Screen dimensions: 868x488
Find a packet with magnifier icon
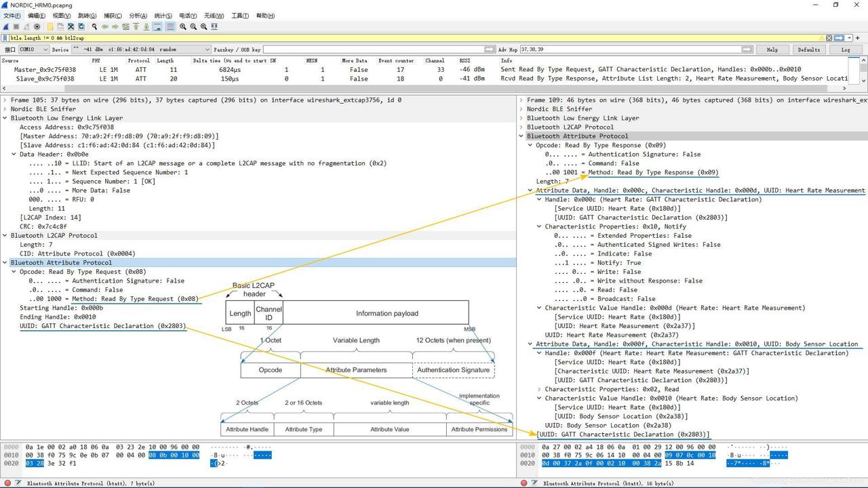[x=94, y=26]
